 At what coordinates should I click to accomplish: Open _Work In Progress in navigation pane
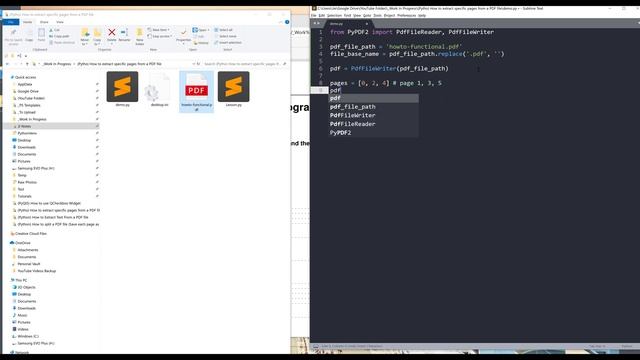coord(32,119)
